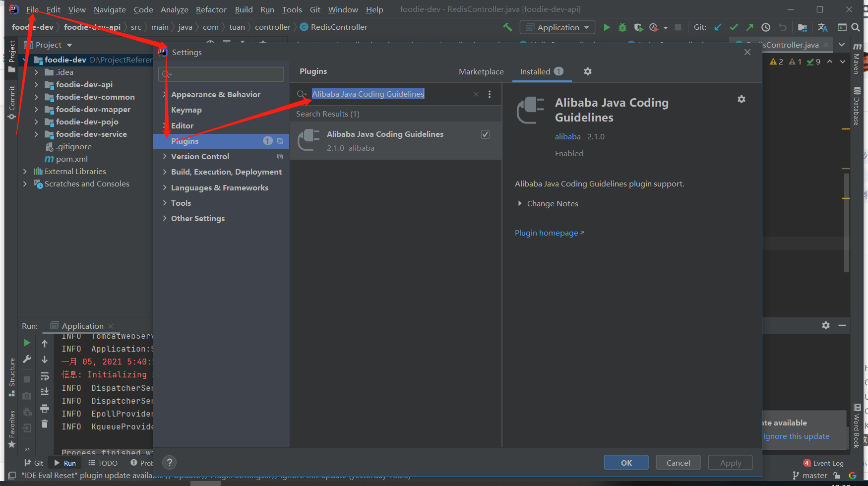Click Ignore this update link
The height and width of the screenshot is (486, 868).
pos(796,436)
